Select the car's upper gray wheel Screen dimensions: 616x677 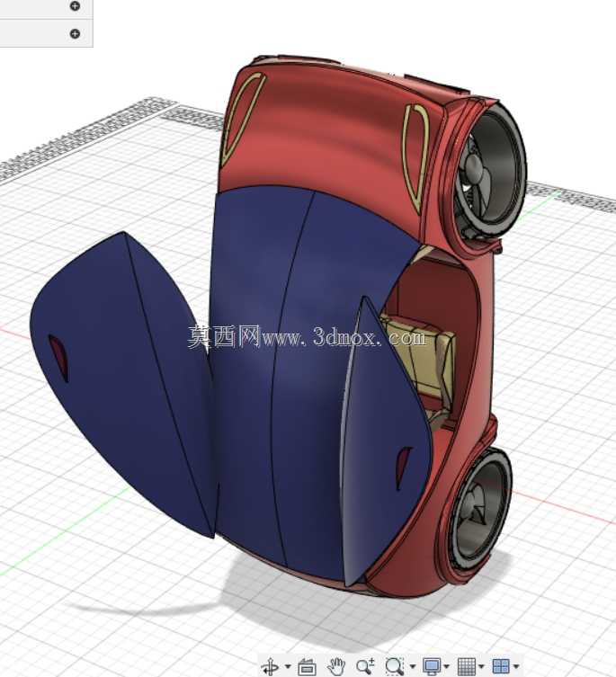493,171
